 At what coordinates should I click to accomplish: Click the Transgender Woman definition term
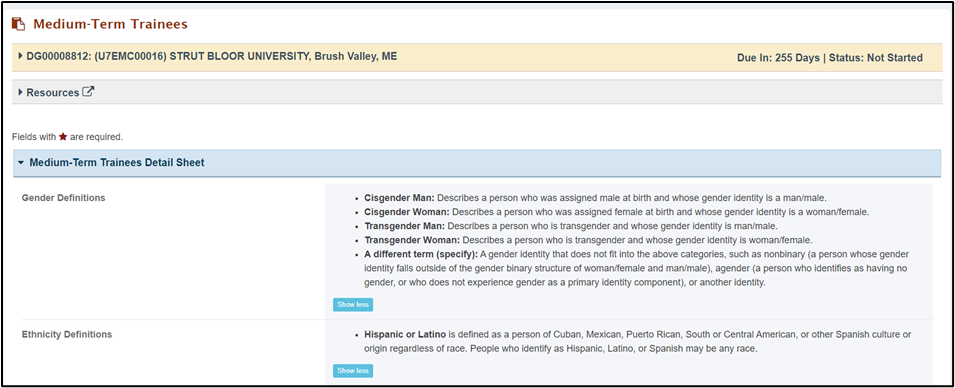pos(412,240)
